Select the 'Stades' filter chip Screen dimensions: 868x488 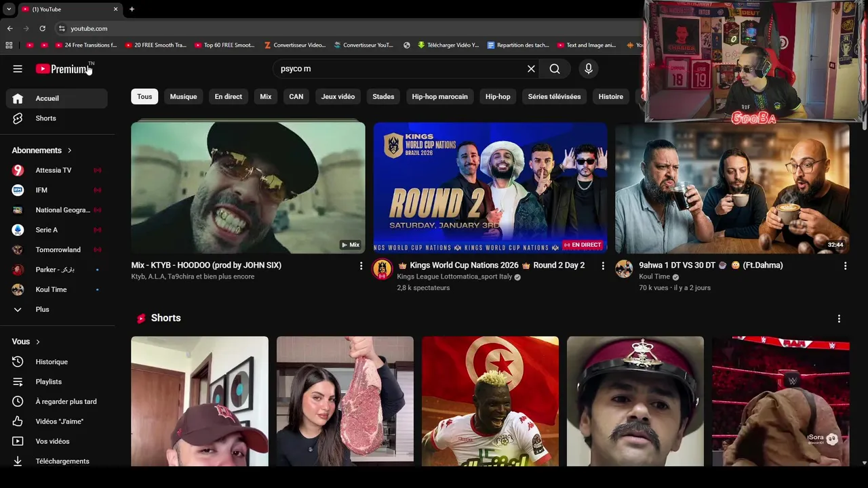(x=383, y=96)
